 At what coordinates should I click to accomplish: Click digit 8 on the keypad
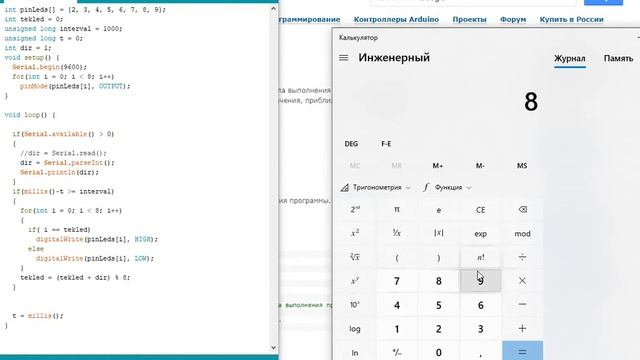[439, 281]
